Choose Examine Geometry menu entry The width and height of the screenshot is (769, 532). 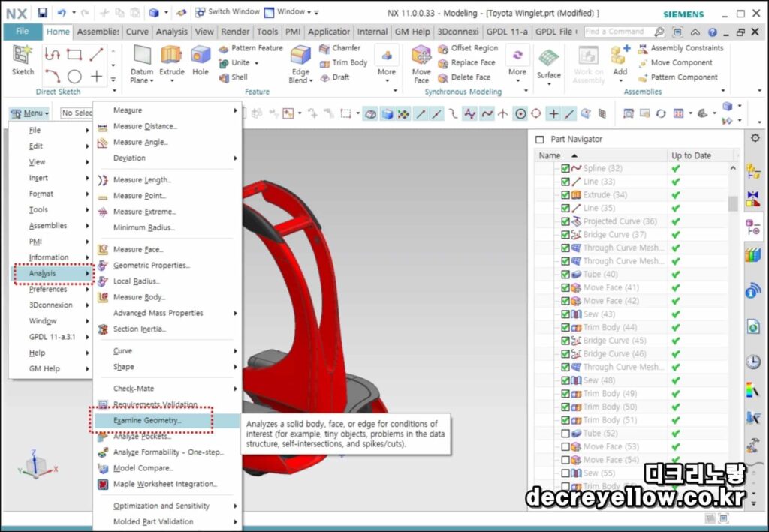[167, 421]
